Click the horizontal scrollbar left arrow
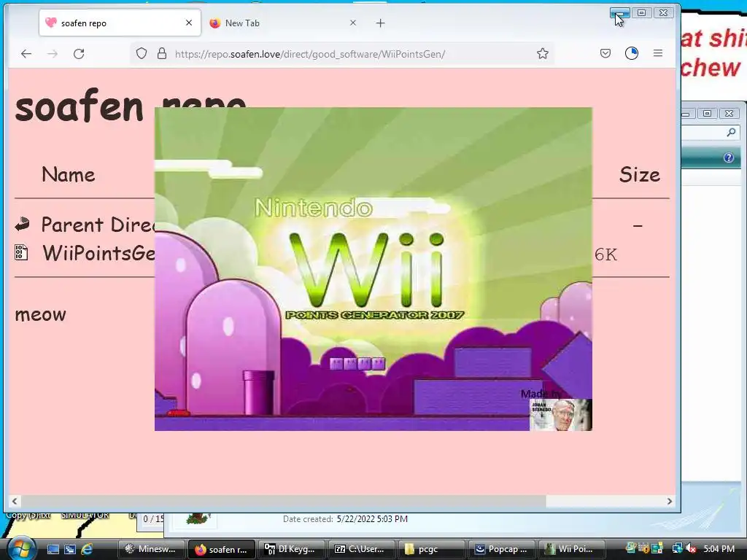Viewport: 747px width, 560px height. coord(15,501)
